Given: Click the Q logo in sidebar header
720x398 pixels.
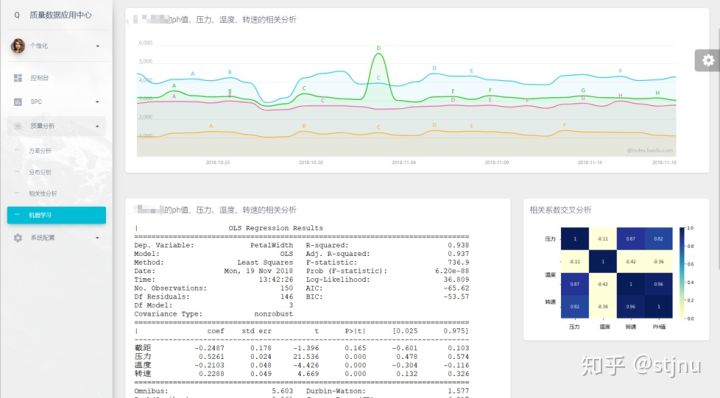Looking at the screenshot, I should (17, 15).
